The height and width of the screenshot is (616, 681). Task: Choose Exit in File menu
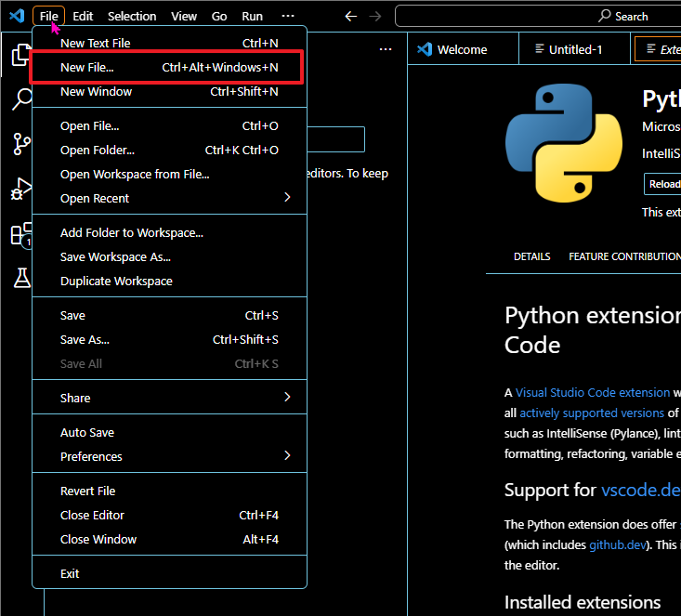tap(169, 574)
